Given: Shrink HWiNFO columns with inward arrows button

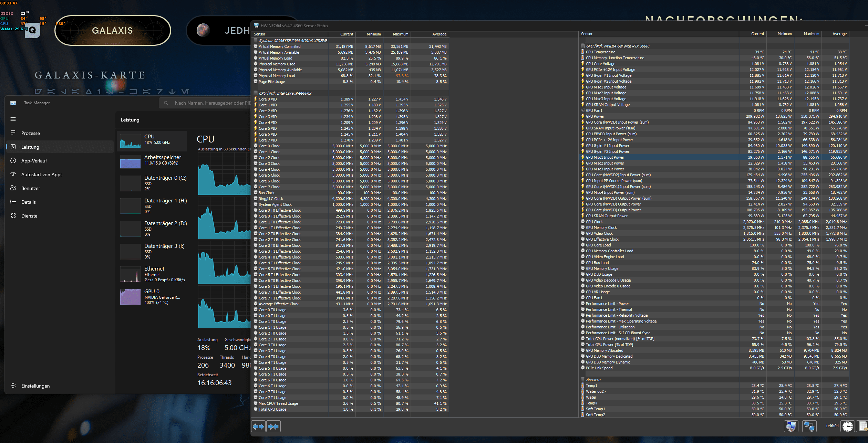Looking at the screenshot, I should click(x=273, y=426).
